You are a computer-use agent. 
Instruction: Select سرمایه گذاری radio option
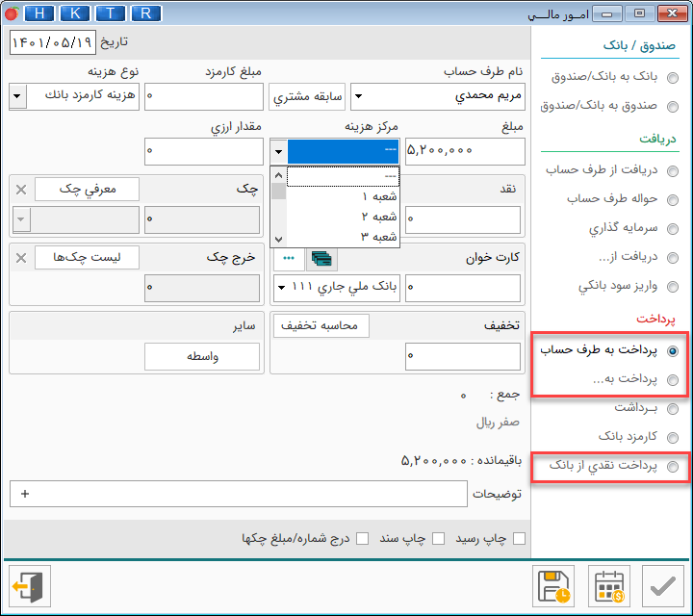(x=673, y=229)
